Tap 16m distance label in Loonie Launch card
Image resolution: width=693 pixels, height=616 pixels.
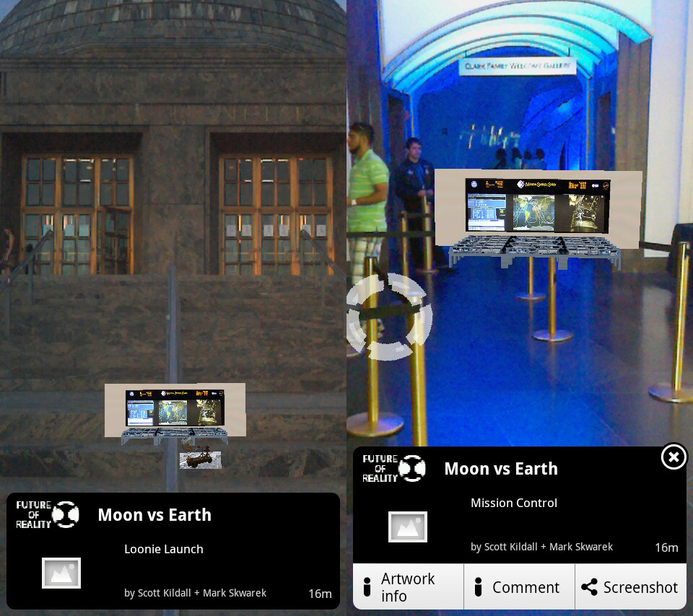click(320, 594)
